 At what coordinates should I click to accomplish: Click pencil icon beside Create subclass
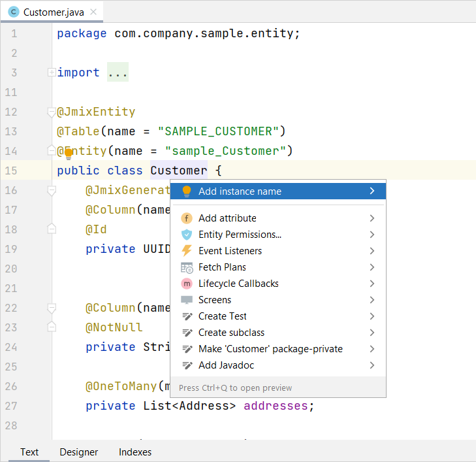187,333
